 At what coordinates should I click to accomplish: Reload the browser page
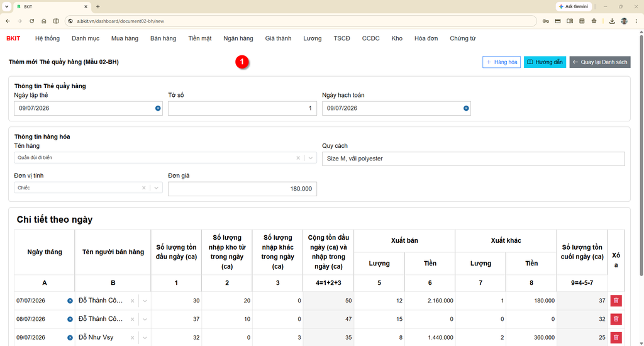[31, 21]
